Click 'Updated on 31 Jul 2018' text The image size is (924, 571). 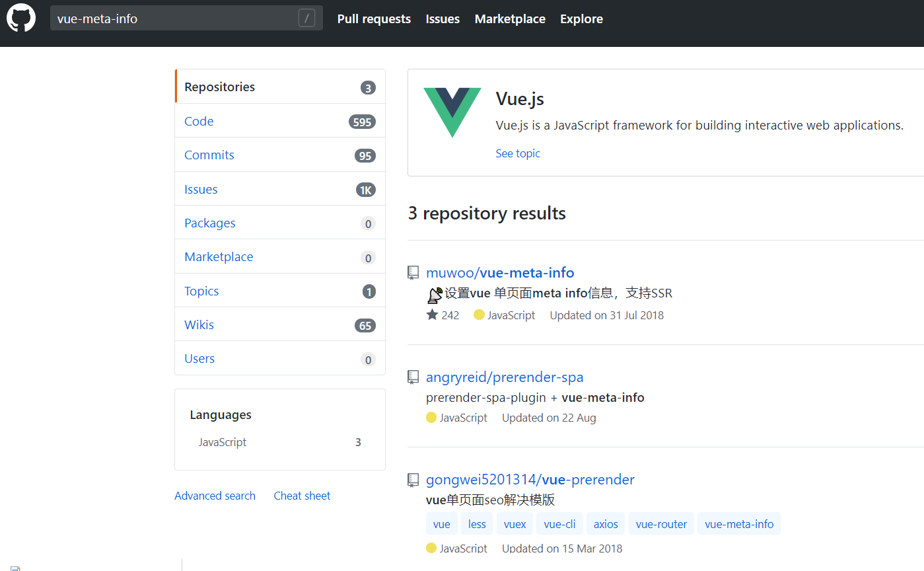tap(606, 315)
